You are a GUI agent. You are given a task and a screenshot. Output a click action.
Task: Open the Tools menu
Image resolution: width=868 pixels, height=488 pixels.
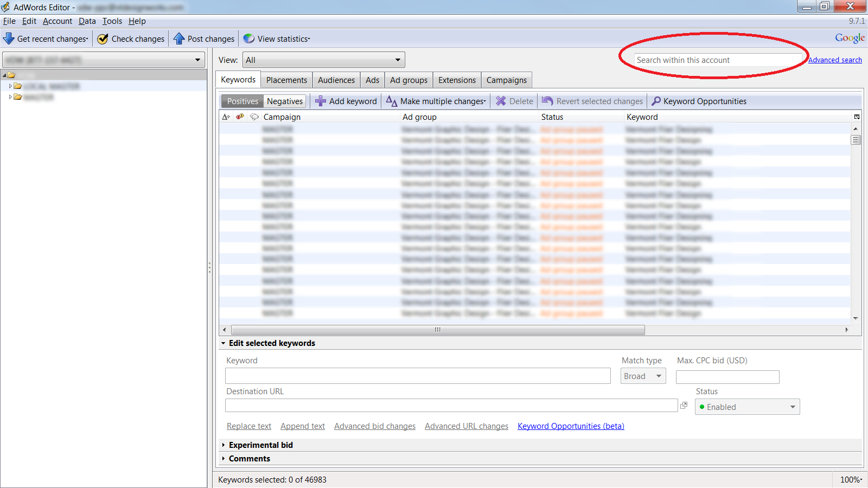point(112,21)
